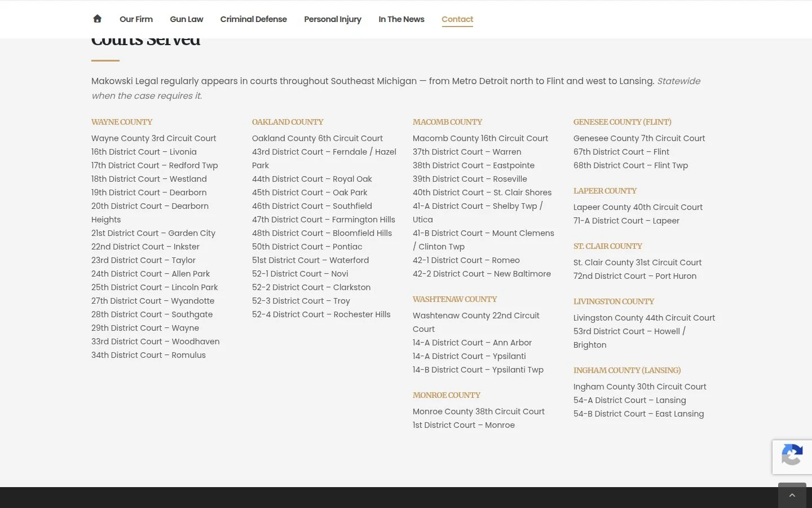This screenshot has height=508, width=812.
Task: Select 52-2 District Court – Clarkston
Action: (311, 287)
